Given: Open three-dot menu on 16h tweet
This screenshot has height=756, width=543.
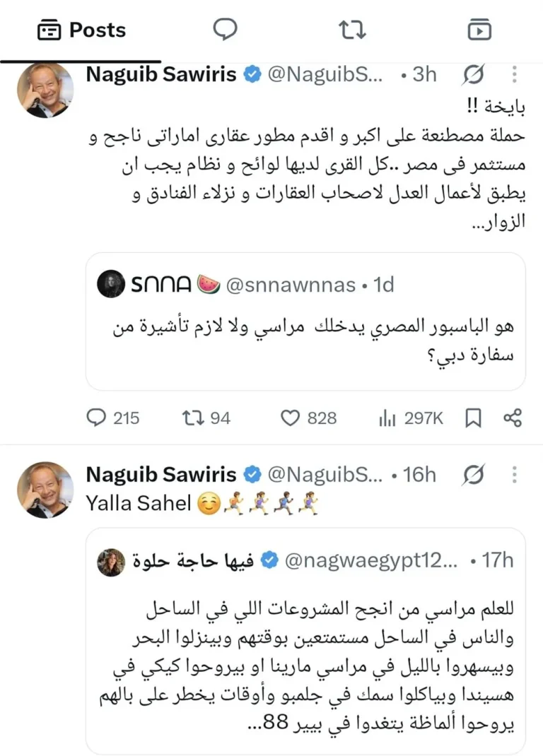Looking at the screenshot, I should pos(515,474).
